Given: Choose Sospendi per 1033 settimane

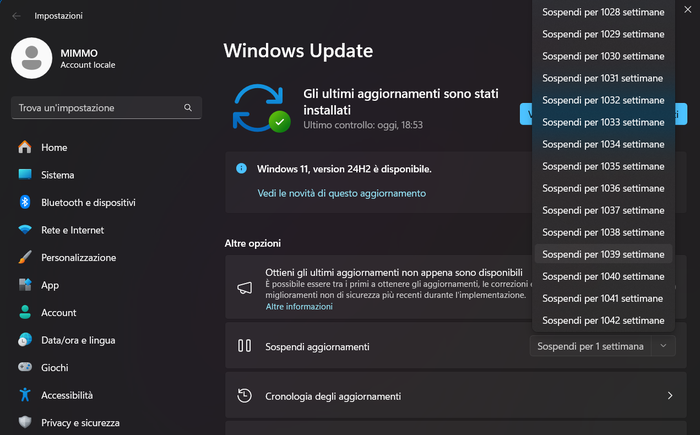Looking at the screenshot, I should pos(603,122).
